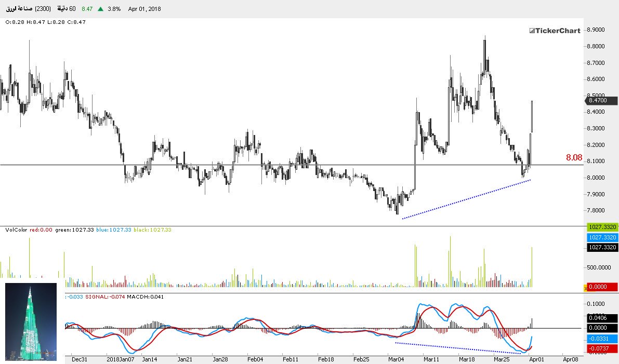
Task: Click the black:1027.33 volume legend value
Action: (x=152, y=230)
